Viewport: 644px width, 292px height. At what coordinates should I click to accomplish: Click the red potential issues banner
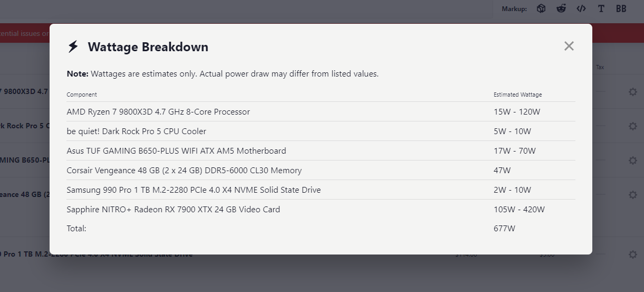point(25,33)
